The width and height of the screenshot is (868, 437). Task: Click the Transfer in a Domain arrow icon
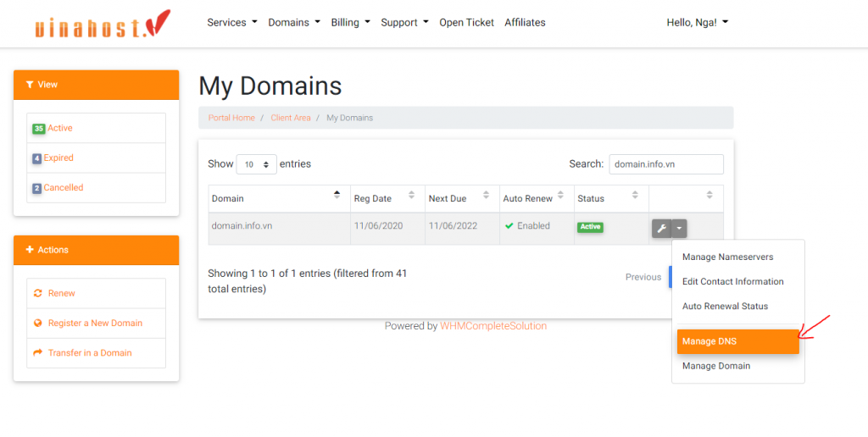[38, 353]
